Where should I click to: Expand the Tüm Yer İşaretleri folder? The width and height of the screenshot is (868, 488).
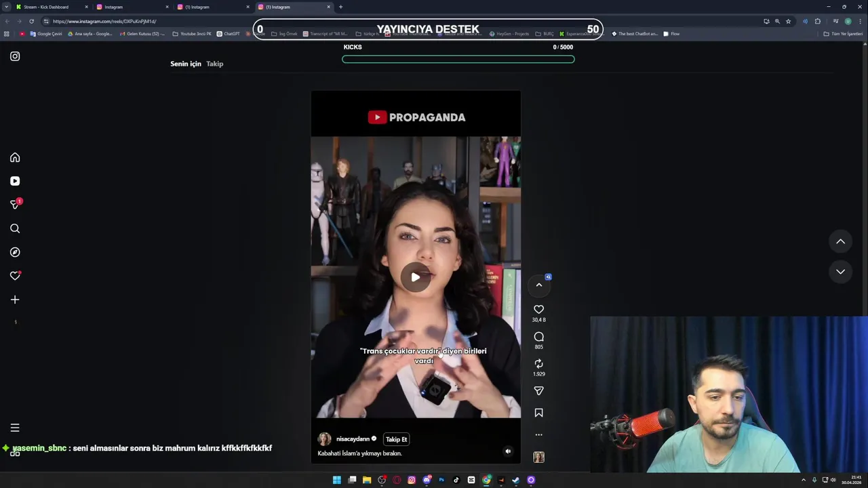click(x=843, y=34)
